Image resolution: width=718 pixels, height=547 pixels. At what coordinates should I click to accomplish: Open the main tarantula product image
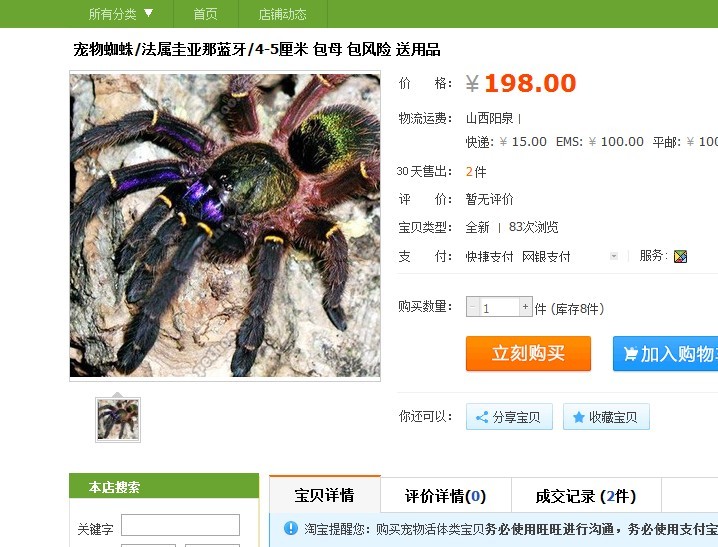(x=225, y=226)
